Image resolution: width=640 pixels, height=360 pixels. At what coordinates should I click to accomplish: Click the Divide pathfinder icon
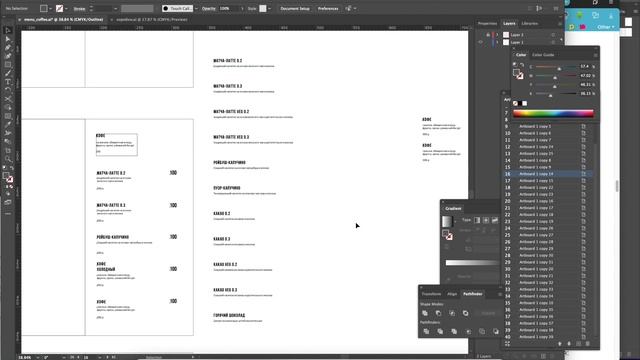pos(426,331)
